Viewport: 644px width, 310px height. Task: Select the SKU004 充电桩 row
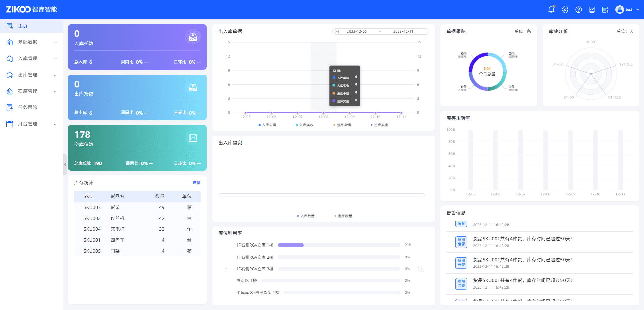[x=137, y=229]
